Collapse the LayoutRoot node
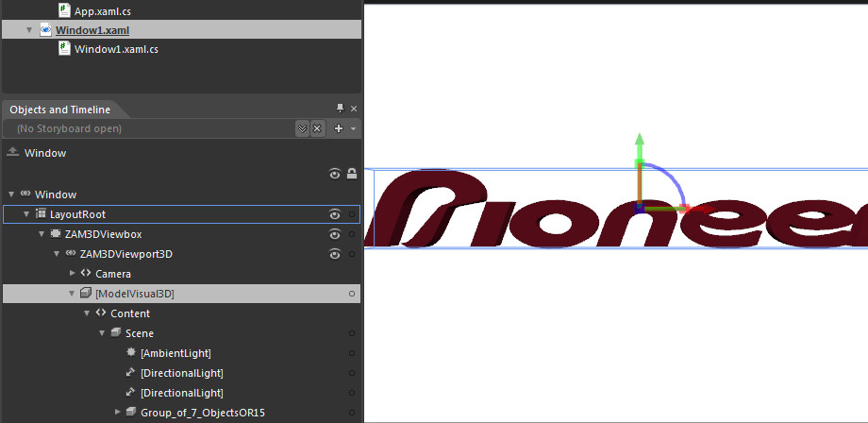 pos(26,213)
